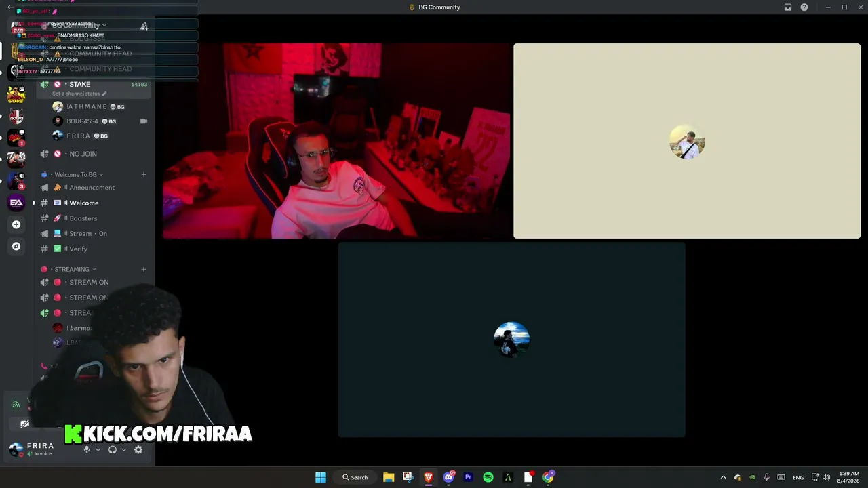Image resolution: width=868 pixels, height=488 pixels.
Task: Select the Welcome text channel
Action: (94, 203)
